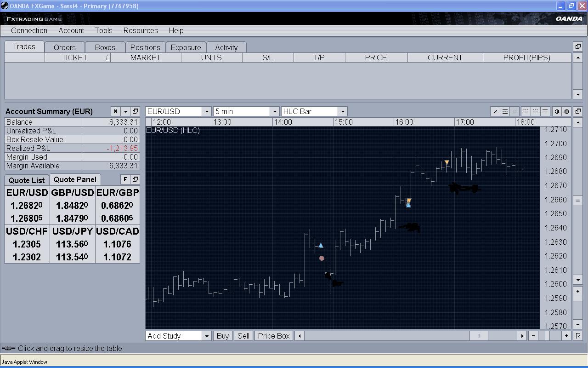
Task: Click the orange down-triangle marker near 16:45
Action: pyautogui.click(x=447, y=162)
